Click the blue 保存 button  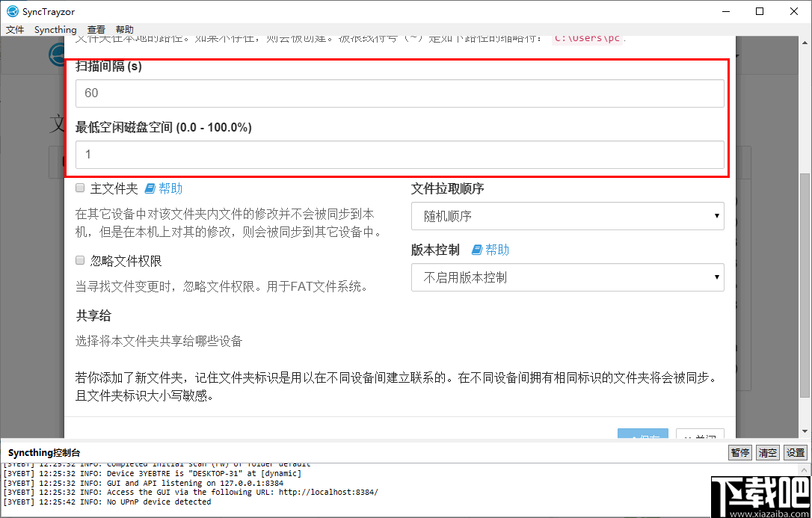tap(642, 435)
